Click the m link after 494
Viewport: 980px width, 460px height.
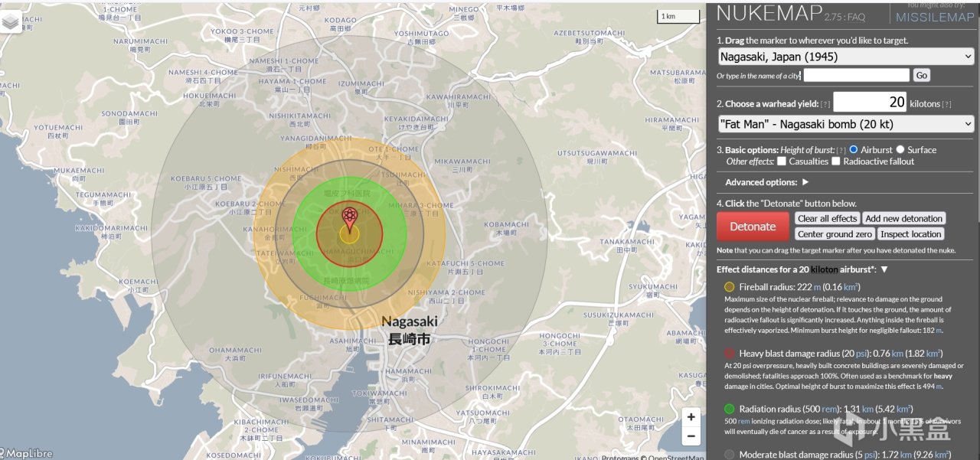(x=938, y=387)
